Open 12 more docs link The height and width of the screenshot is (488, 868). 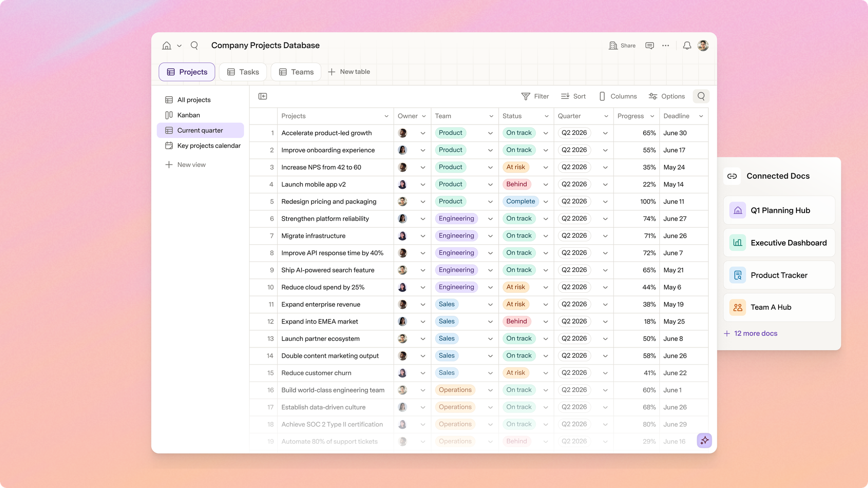[x=751, y=334]
